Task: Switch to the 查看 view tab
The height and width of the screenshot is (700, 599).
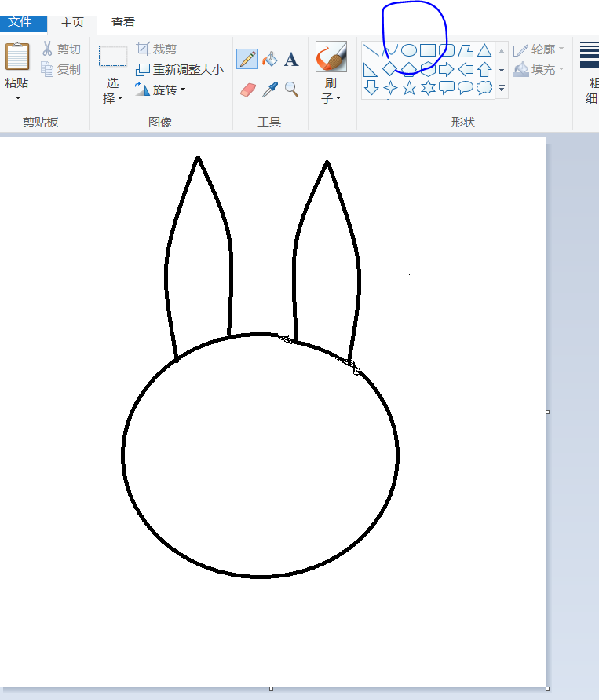Action: (x=122, y=23)
